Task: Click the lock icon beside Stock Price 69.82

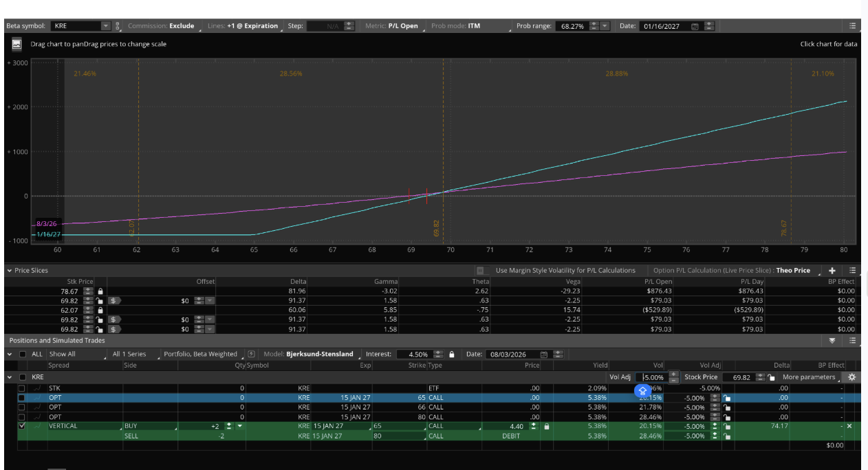Action: [x=772, y=377]
